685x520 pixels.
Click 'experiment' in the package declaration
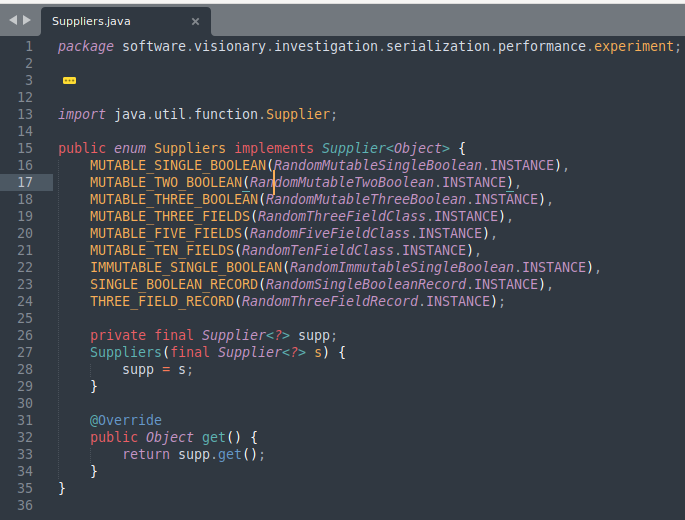click(x=634, y=46)
